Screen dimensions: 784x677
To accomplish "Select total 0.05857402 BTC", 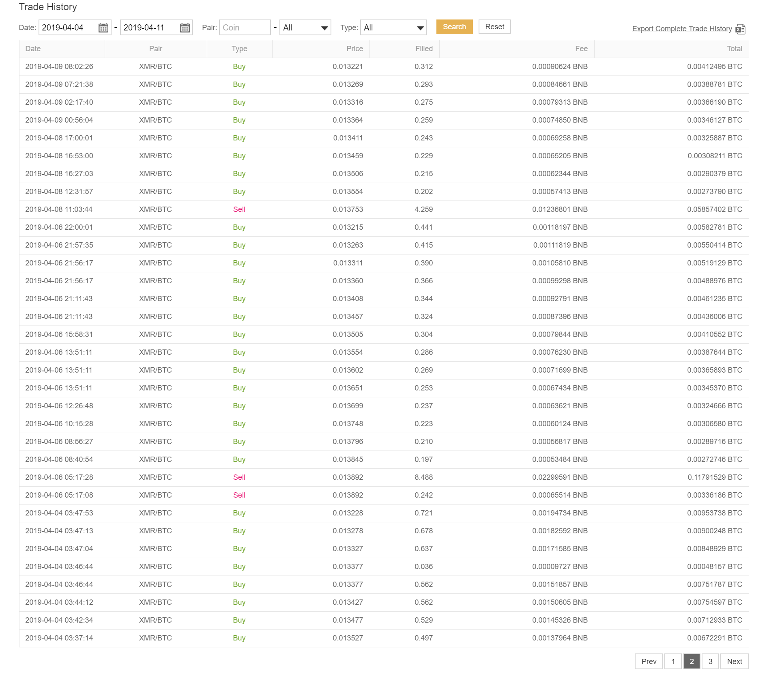I will [x=715, y=209].
